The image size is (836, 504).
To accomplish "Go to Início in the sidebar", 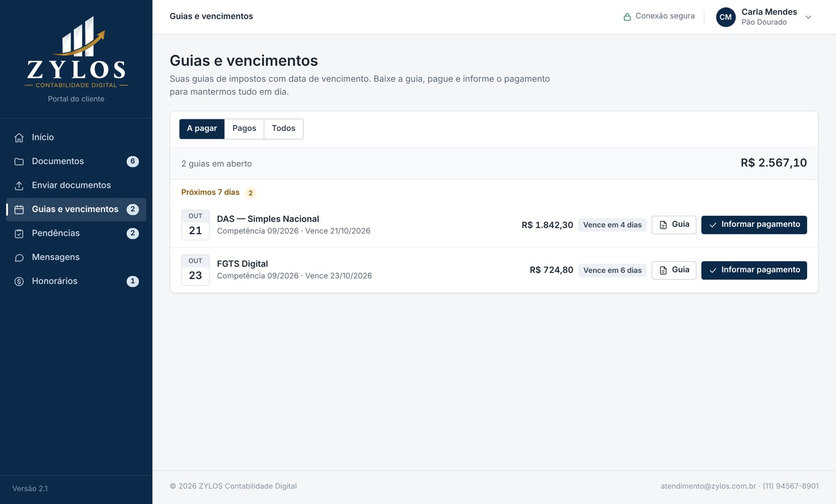I will coord(76,137).
